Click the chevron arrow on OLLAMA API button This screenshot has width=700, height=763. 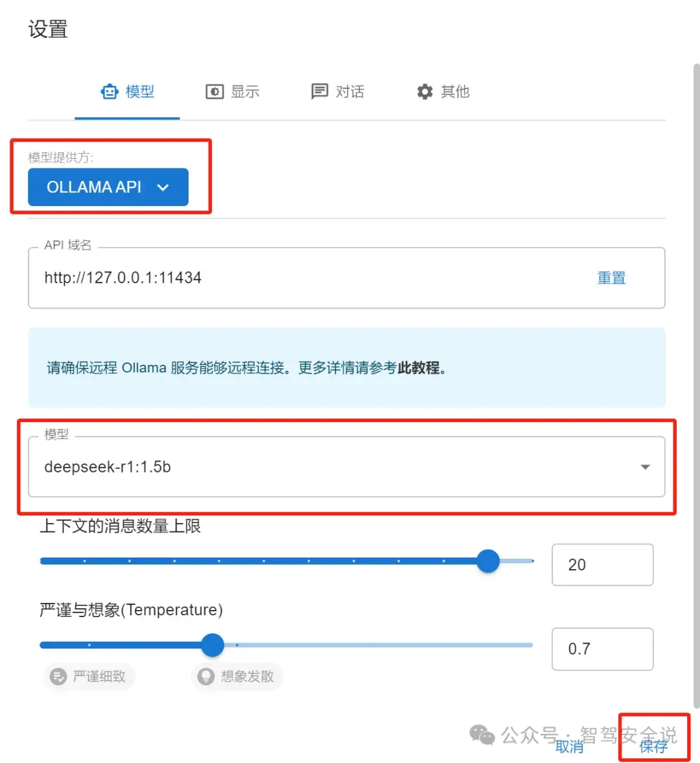tap(163, 187)
